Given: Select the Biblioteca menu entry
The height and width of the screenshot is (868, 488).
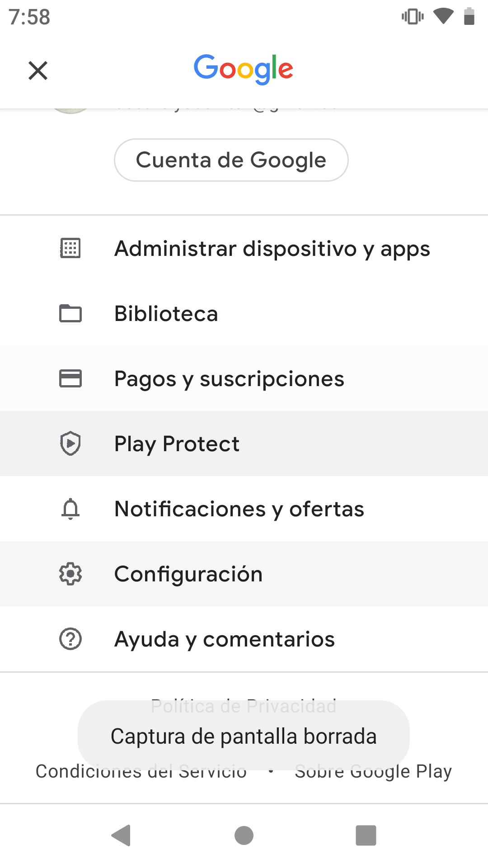Looking at the screenshot, I should (x=244, y=313).
